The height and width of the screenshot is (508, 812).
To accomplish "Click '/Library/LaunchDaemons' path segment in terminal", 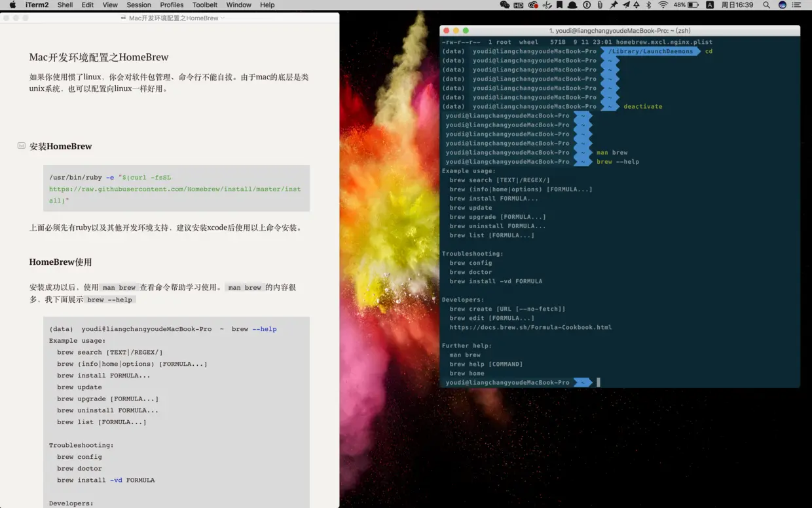I will [650, 51].
